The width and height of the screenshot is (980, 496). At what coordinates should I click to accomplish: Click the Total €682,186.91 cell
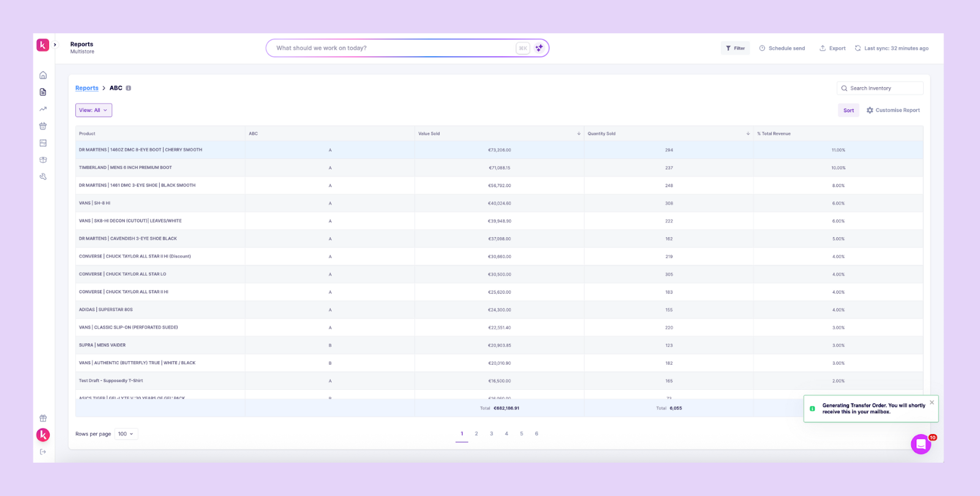[499, 408]
